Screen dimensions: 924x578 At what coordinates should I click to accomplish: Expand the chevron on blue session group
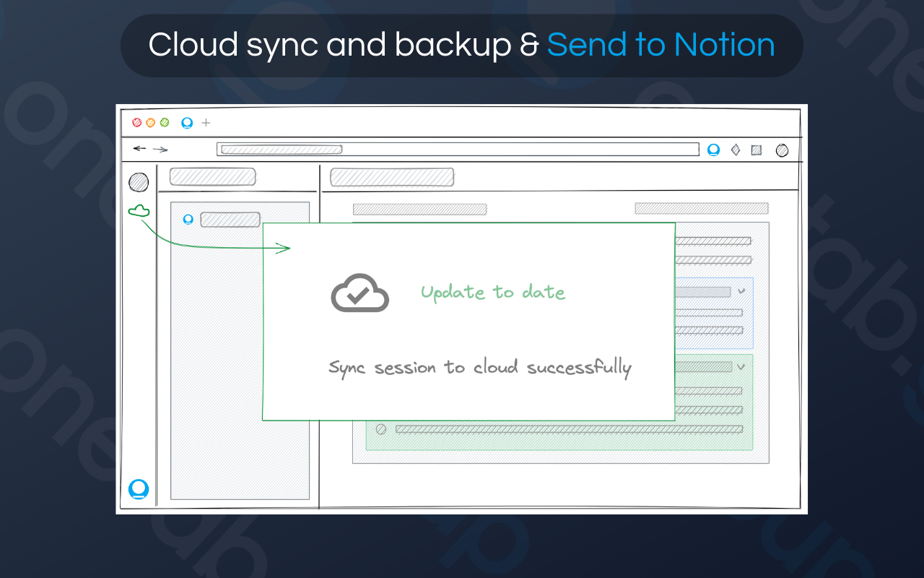[x=741, y=291]
